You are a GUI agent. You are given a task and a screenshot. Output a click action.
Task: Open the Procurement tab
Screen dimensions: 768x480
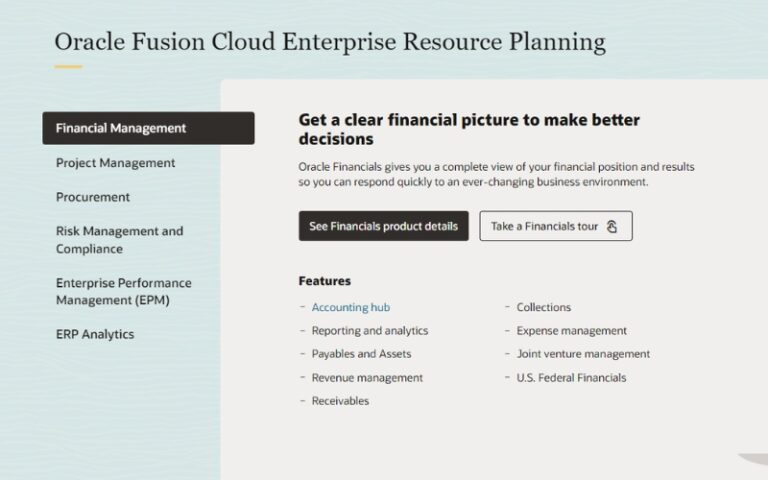(93, 197)
